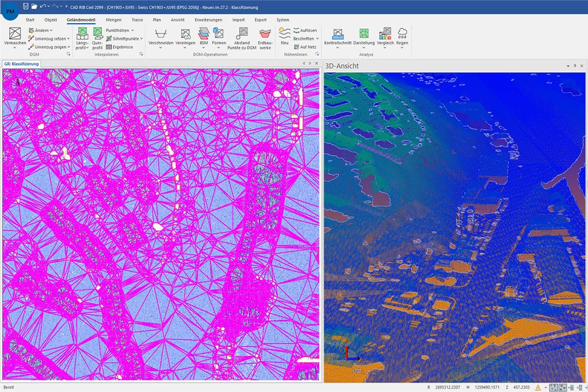Pin the 3D-Ansicht panel

click(x=575, y=66)
